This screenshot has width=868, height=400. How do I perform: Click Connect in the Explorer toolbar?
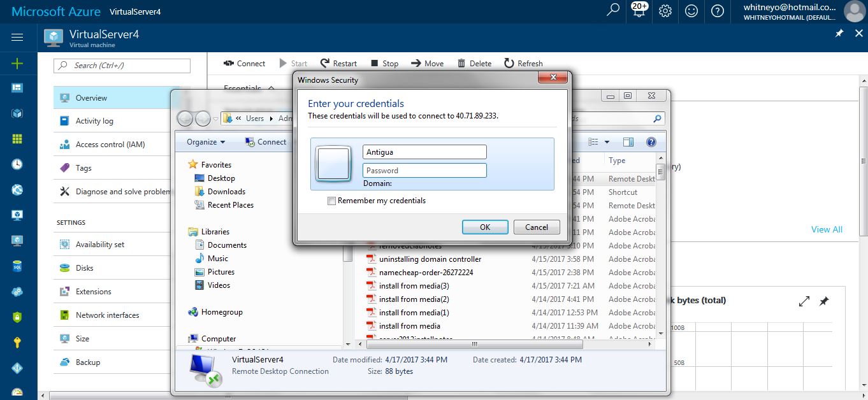[x=265, y=142]
